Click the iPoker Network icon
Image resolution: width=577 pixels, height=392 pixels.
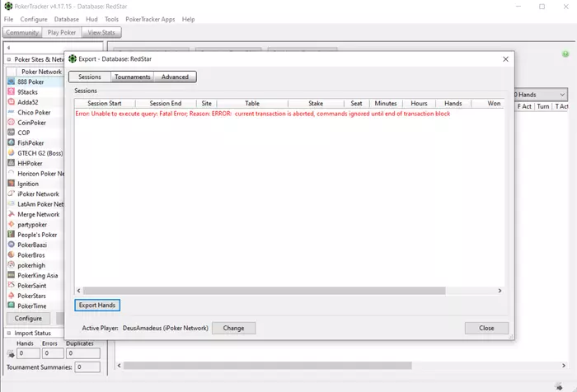click(12, 194)
